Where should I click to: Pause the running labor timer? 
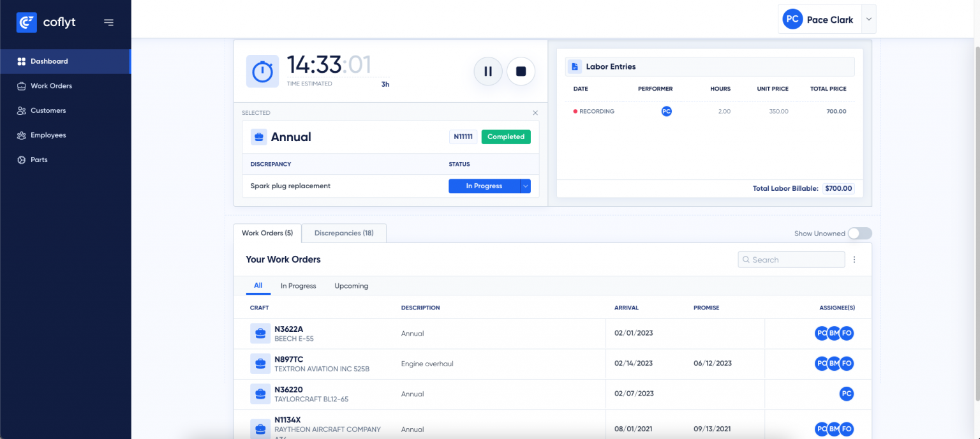click(x=487, y=71)
